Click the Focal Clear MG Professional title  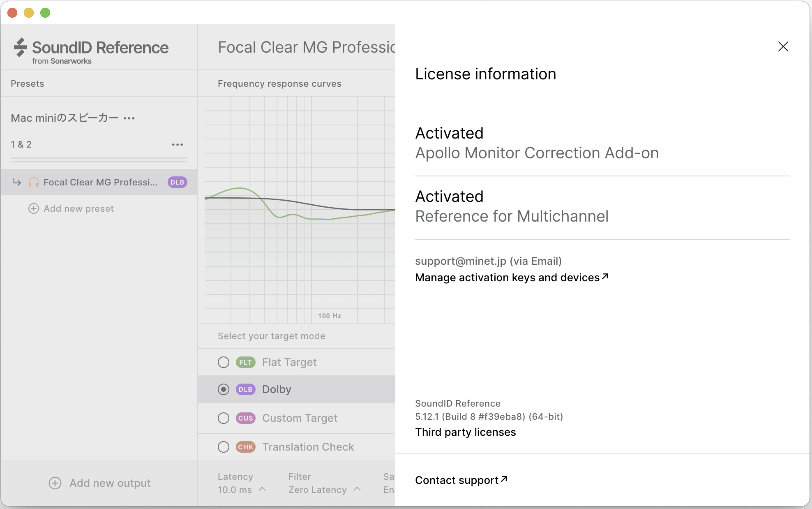[307, 47]
